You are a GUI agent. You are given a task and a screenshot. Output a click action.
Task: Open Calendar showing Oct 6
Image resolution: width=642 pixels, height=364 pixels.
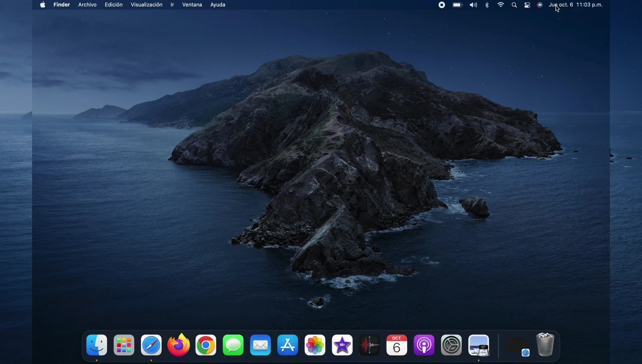(x=397, y=345)
